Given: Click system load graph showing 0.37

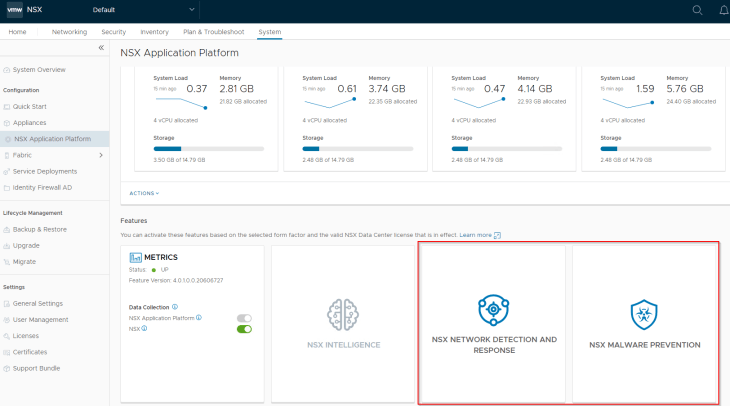Looking at the screenshot, I should (x=181, y=103).
